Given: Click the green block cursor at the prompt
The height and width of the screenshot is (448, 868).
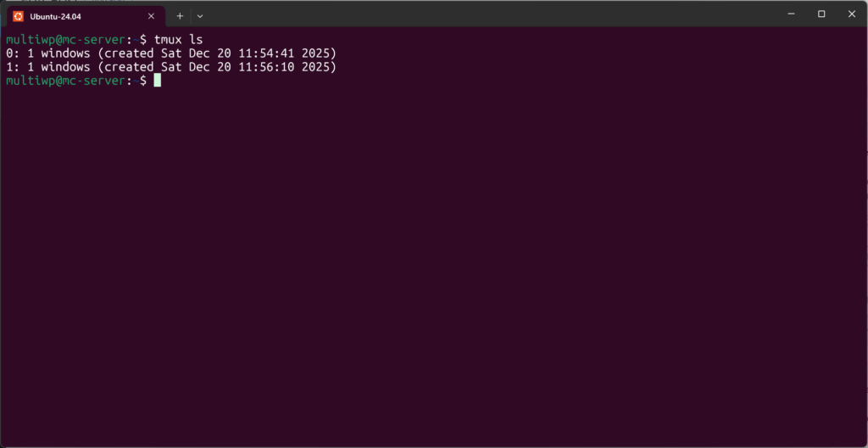Looking at the screenshot, I should [x=157, y=81].
